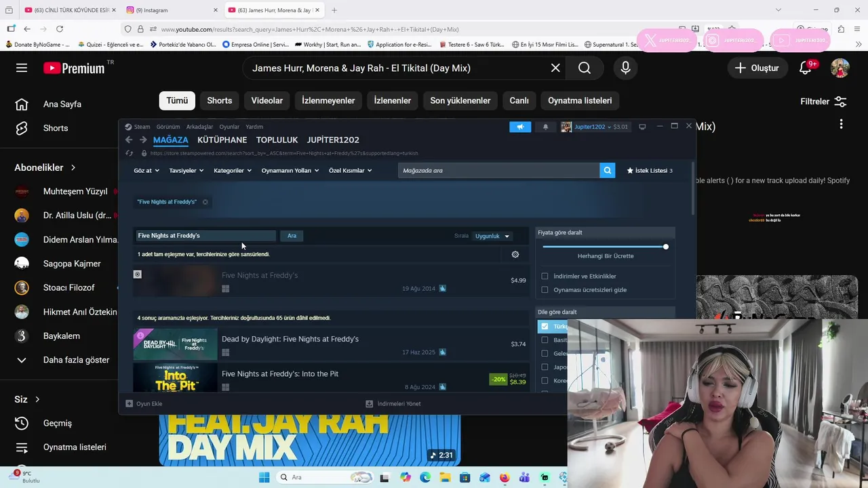Open İstek Listesi wishlist in Steam
The width and height of the screenshot is (868, 488).
point(650,171)
